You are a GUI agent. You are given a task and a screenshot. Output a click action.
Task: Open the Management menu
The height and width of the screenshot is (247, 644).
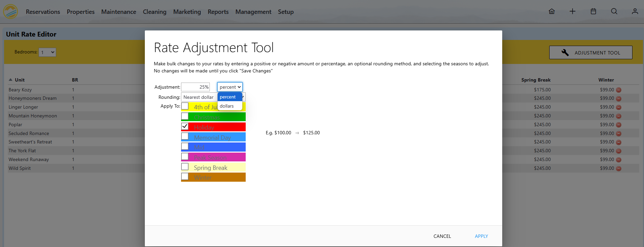(x=253, y=12)
